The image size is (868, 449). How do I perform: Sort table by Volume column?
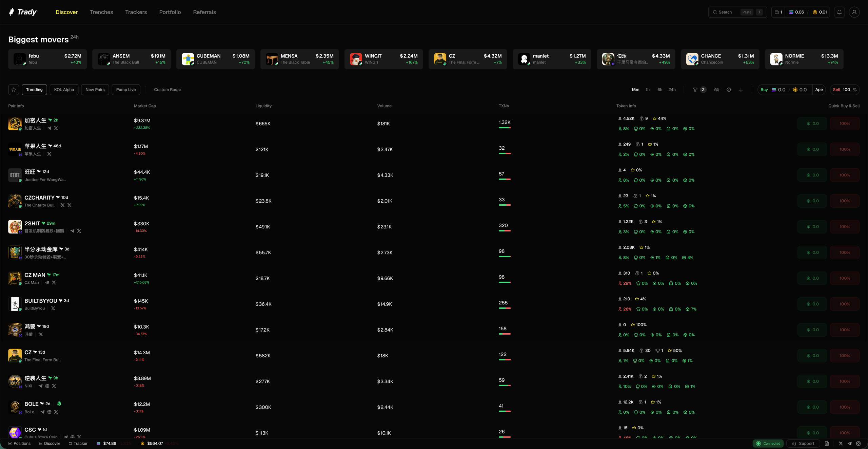384,106
